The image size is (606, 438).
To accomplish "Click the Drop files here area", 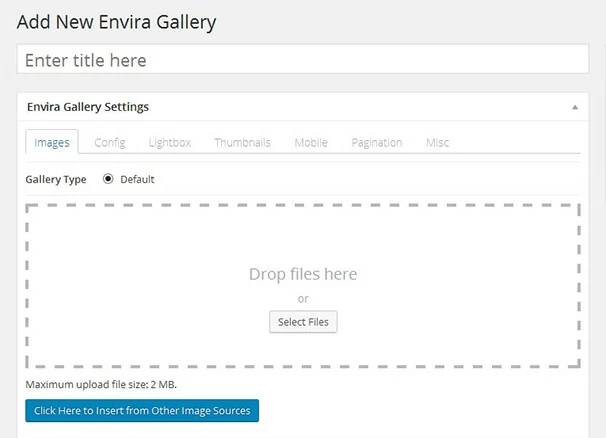I will point(303,286).
